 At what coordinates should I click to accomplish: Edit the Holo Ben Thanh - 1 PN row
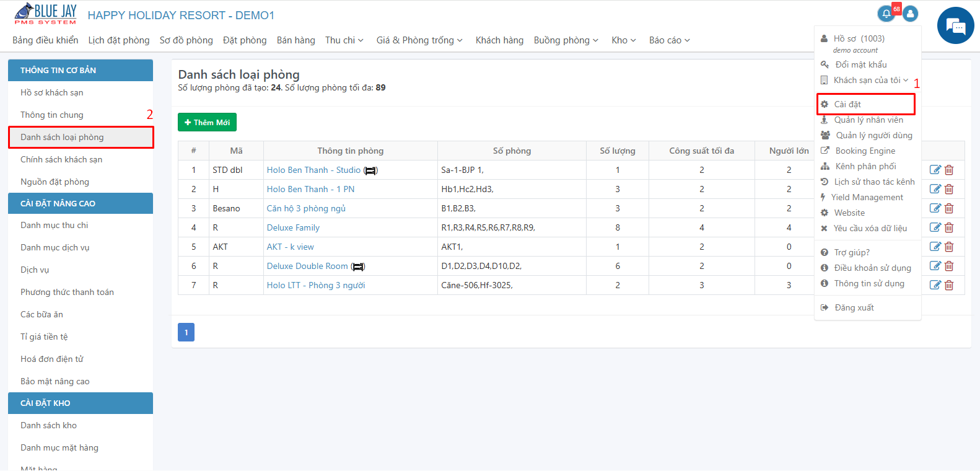(935, 189)
